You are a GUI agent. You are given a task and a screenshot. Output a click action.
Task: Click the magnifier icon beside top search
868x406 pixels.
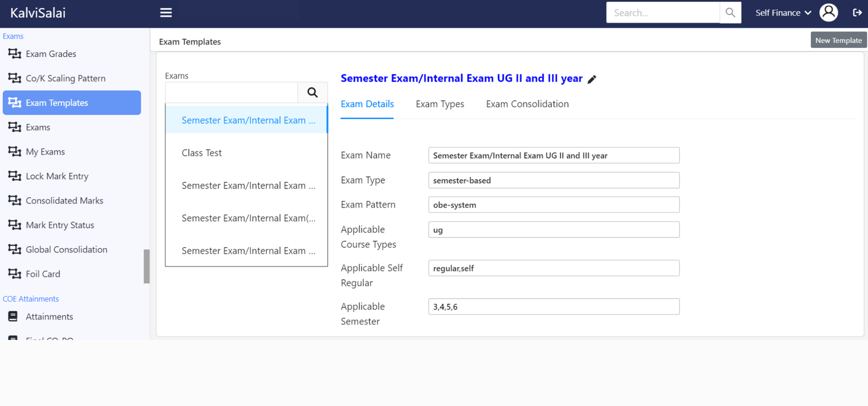[x=730, y=12]
